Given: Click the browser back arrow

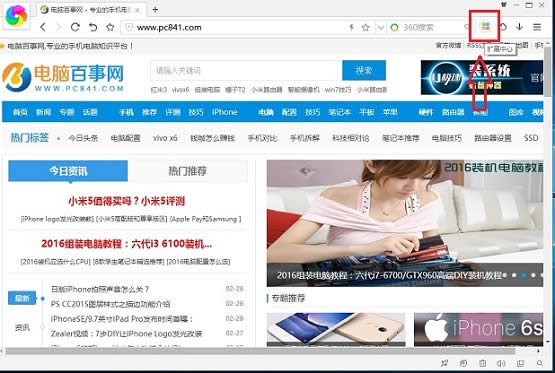Looking at the screenshot, I should point(43,27).
